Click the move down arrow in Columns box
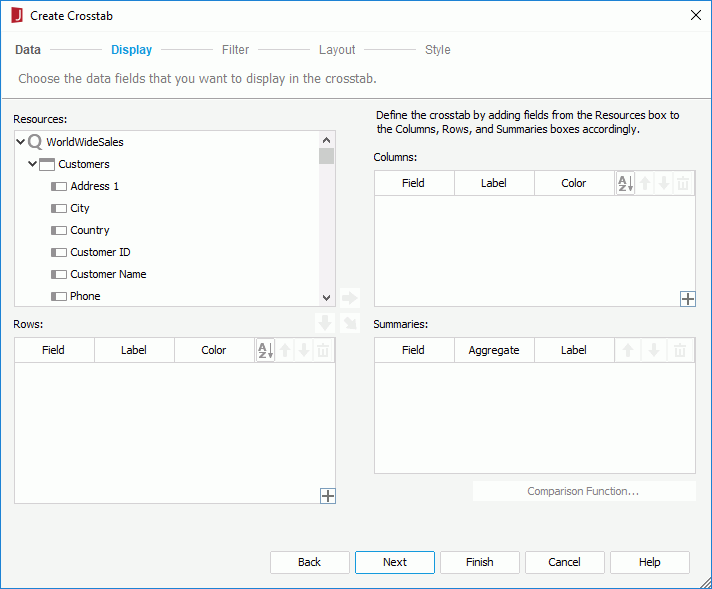Viewport: 712px width, 589px height. click(664, 183)
